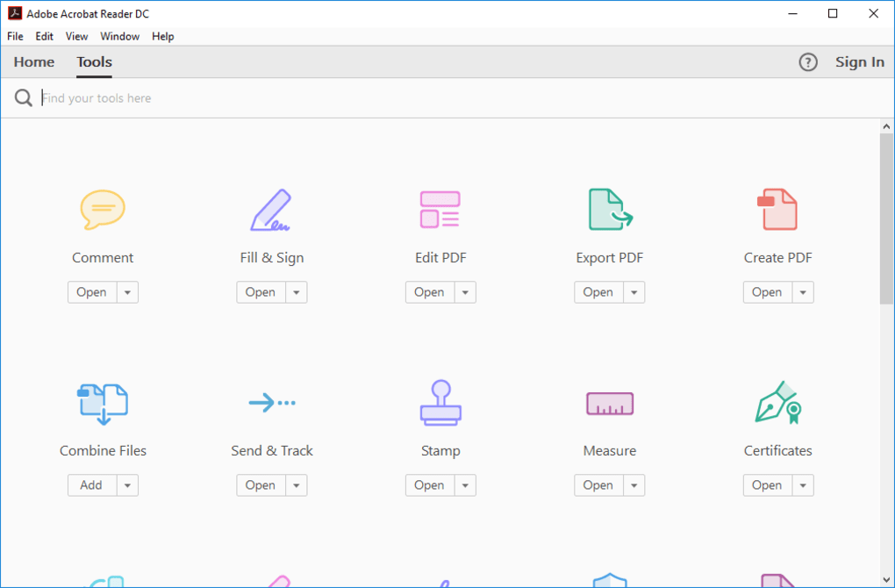The height and width of the screenshot is (588, 895).
Task: Expand the Comment tool dropdown arrow
Action: pos(129,291)
